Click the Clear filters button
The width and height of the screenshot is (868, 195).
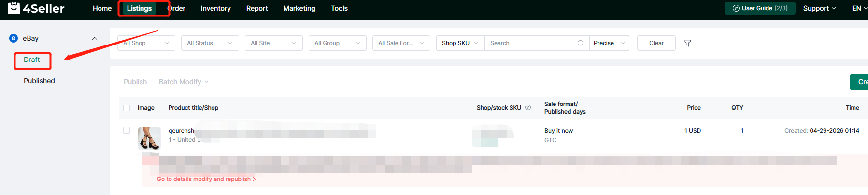[x=656, y=43]
